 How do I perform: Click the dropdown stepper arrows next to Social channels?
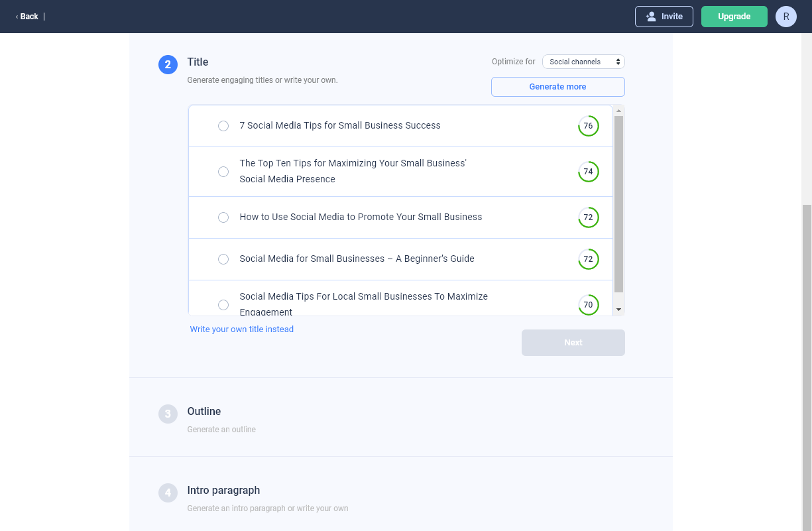pos(619,61)
